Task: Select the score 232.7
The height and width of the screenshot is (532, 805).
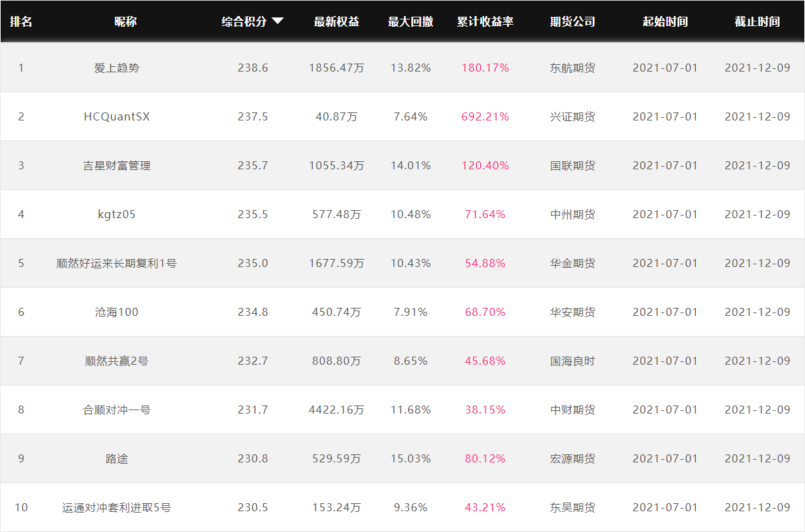Action: [253, 361]
